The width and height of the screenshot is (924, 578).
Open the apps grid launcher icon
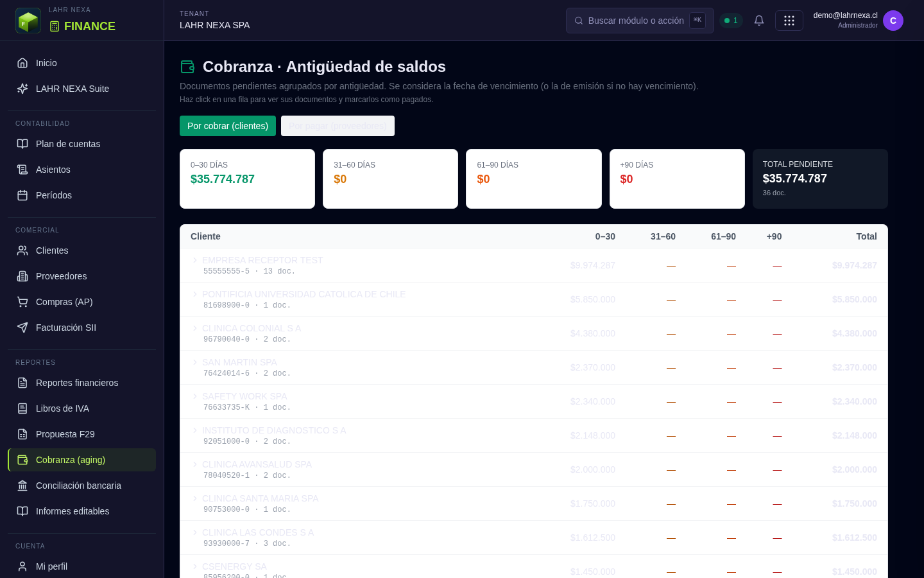click(789, 21)
